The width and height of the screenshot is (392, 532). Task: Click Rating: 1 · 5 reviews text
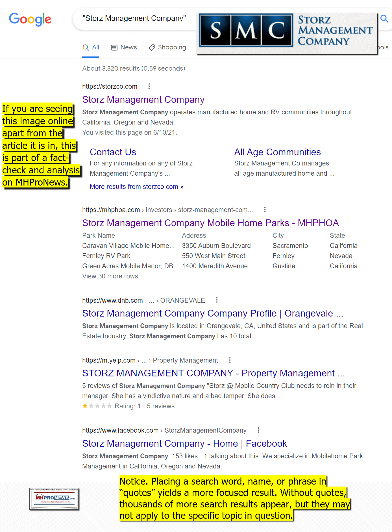click(x=145, y=406)
